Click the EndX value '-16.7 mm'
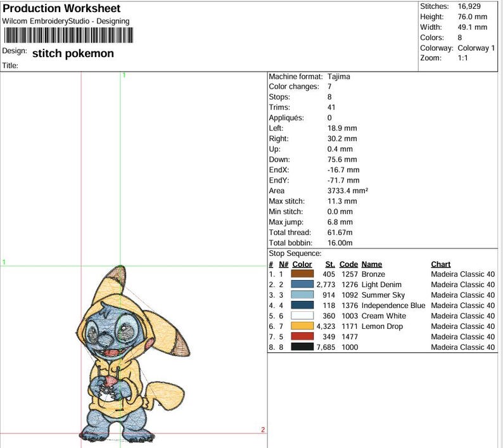The image size is (503, 448). pos(343,170)
